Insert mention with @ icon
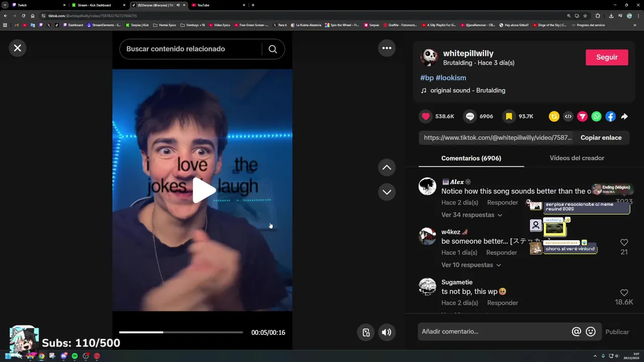Image resolution: width=644 pixels, height=362 pixels. [577, 331]
